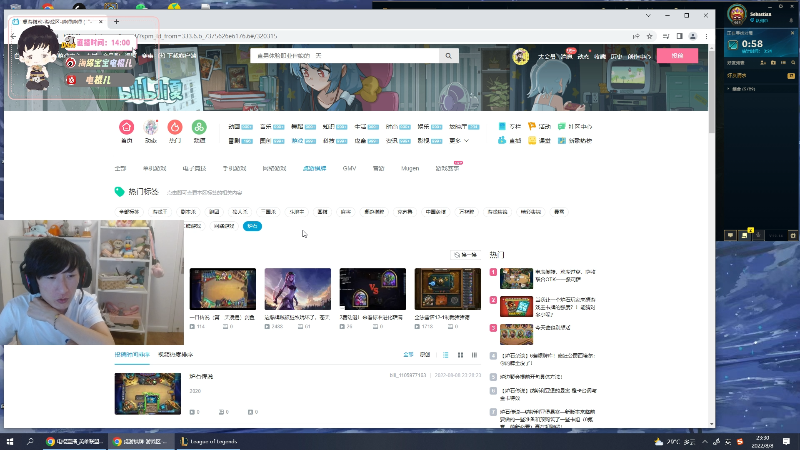
Task: Click new folder icon in League friends panel
Action: pos(773,63)
